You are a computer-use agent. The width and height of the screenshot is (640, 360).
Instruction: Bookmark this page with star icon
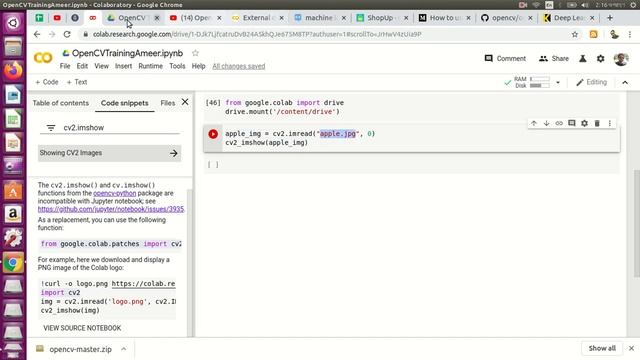(x=575, y=34)
